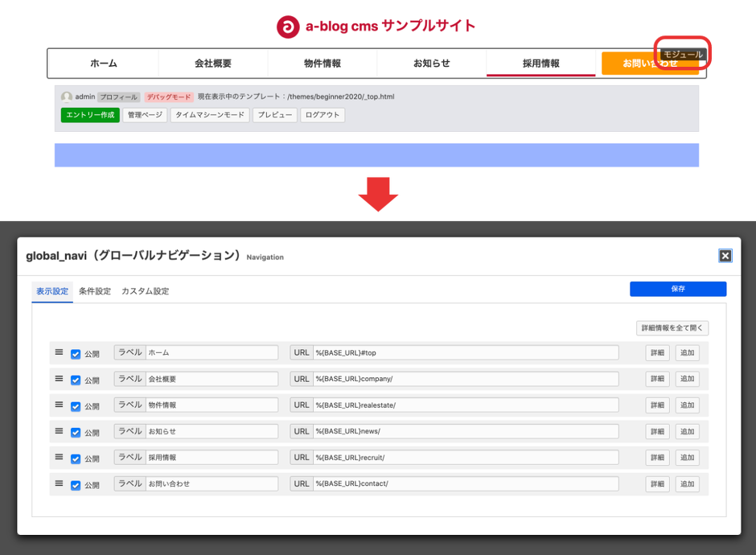
Task: Toggle 公開 checkbox for 物件情報 row
Action: [x=76, y=406]
